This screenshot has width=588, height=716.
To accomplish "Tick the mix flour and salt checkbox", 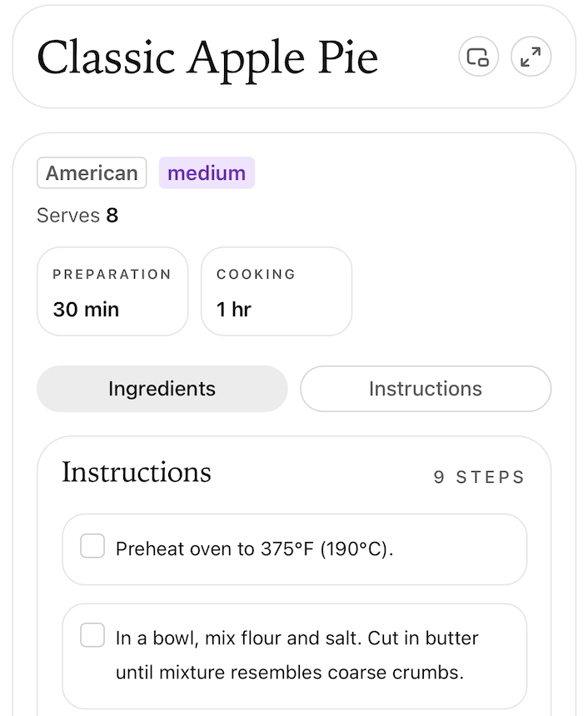I will [x=92, y=635].
